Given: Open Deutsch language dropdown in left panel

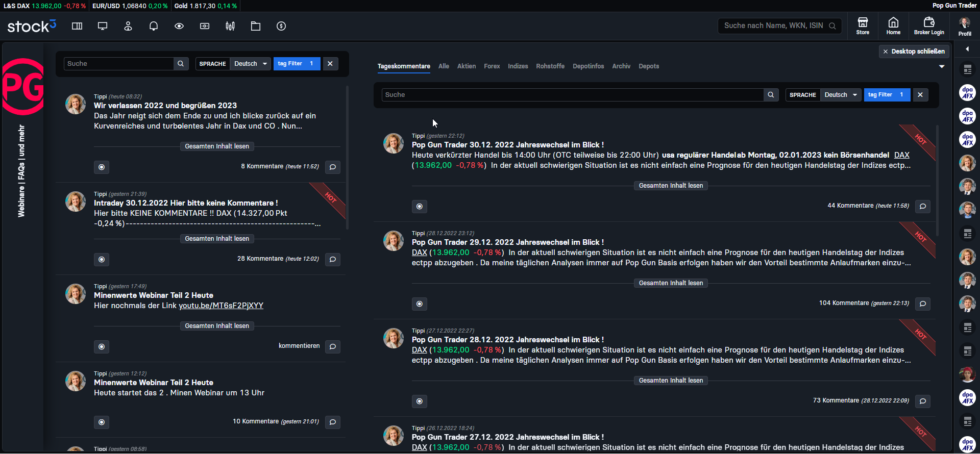Looking at the screenshot, I should tap(250, 64).
